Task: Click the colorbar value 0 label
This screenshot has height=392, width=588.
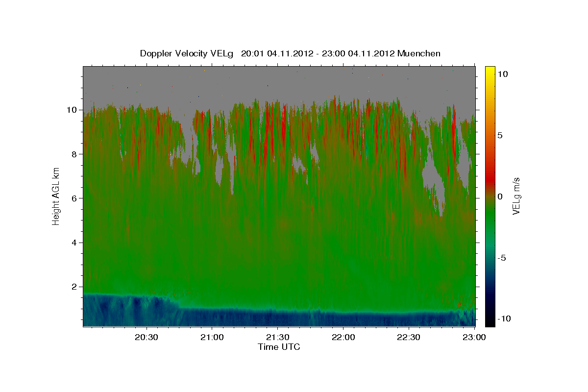Action: pyautogui.click(x=500, y=196)
